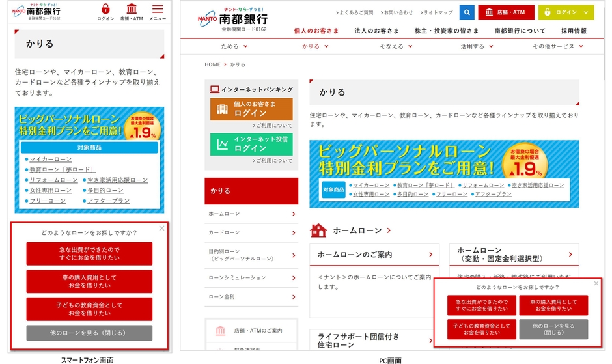Open the yellow ログイン dropdown button
This screenshot has width=612, height=364.
click(x=566, y=12)
